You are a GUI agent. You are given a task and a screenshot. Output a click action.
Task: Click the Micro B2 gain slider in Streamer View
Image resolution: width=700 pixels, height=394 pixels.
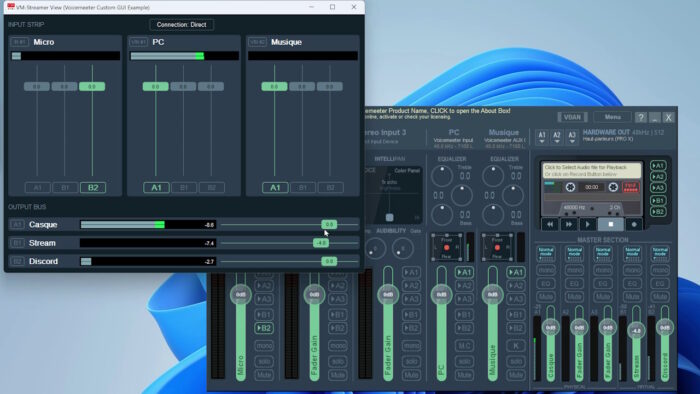(x=92, y=87)
